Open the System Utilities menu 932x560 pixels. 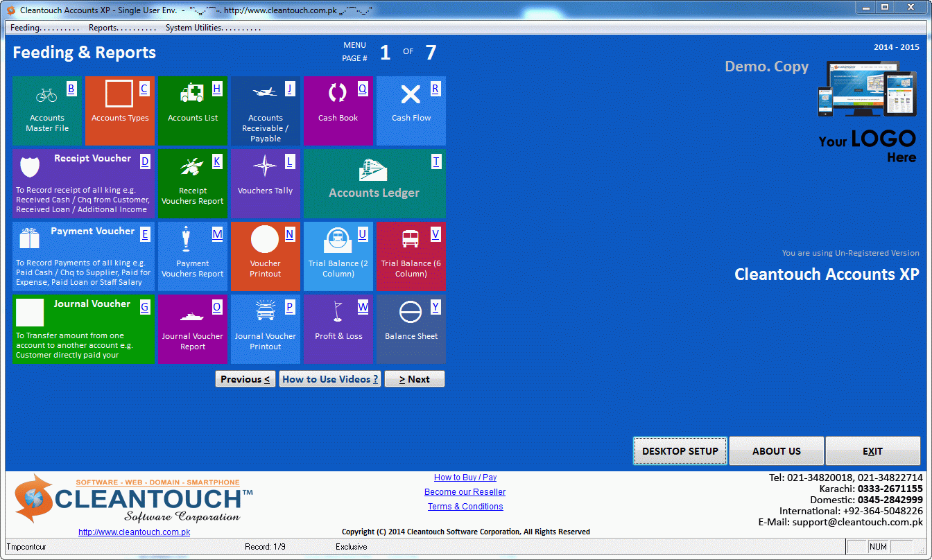tap(213, 28)
